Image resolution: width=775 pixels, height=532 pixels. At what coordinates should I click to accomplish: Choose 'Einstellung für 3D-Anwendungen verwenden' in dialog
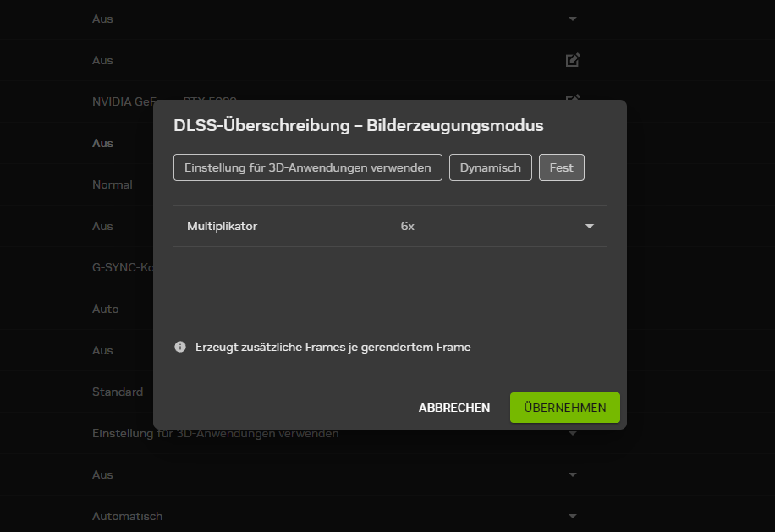click(x=308, y=167)
